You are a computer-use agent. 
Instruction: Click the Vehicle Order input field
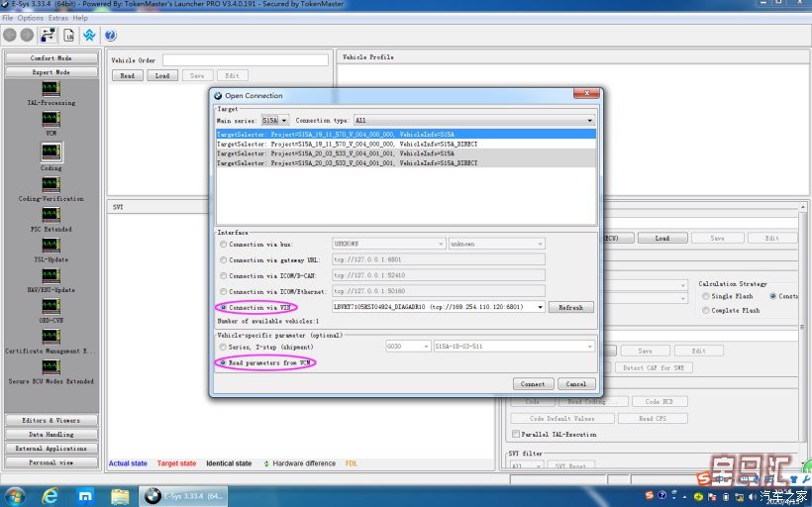point(246,60)
